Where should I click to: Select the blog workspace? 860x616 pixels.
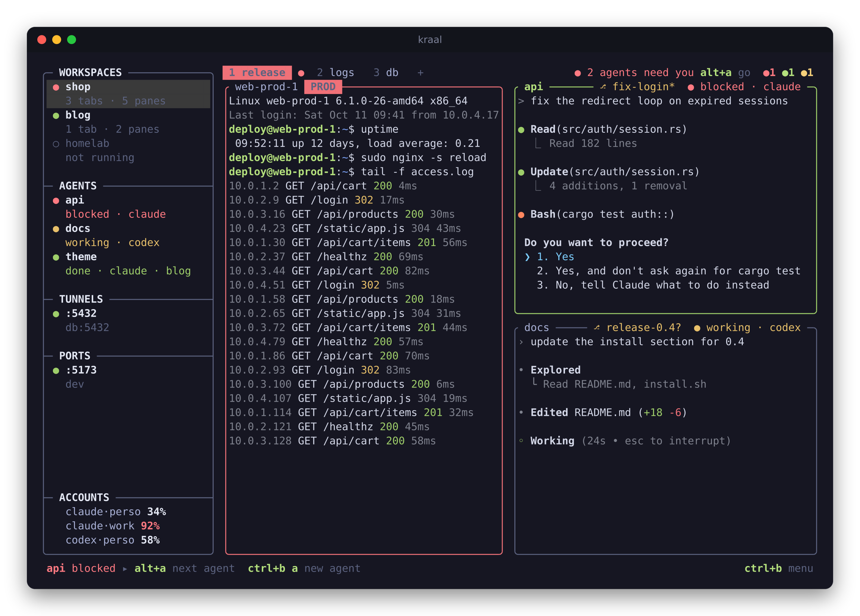128,122
